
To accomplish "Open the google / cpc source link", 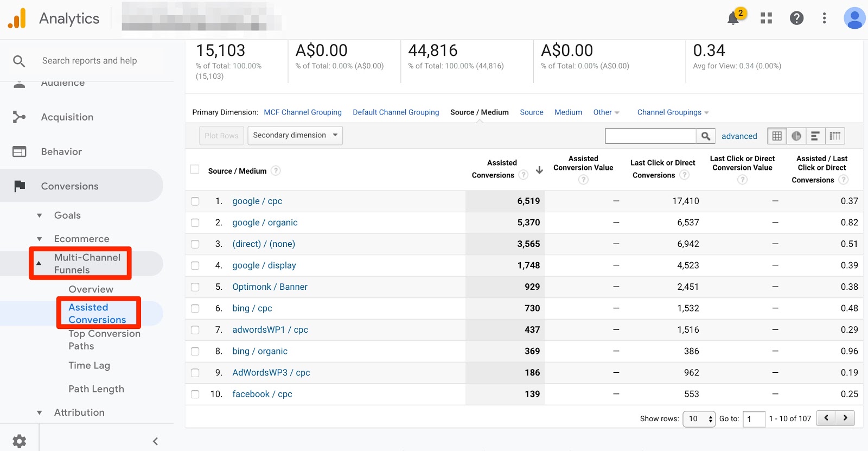I will pyautogui.click(x=257, y=201).
